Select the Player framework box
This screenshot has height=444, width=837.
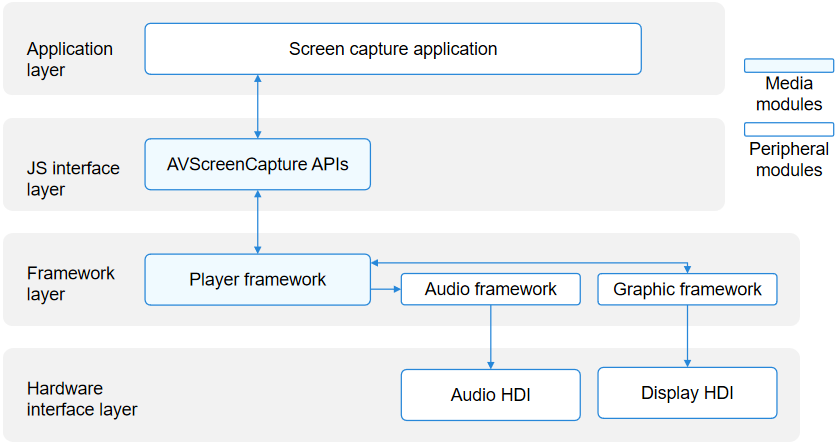point(257,280)
